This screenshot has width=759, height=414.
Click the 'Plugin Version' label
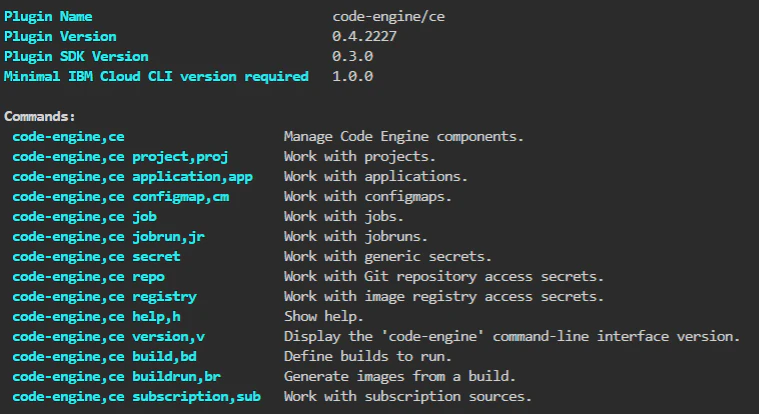coord(60,36)
